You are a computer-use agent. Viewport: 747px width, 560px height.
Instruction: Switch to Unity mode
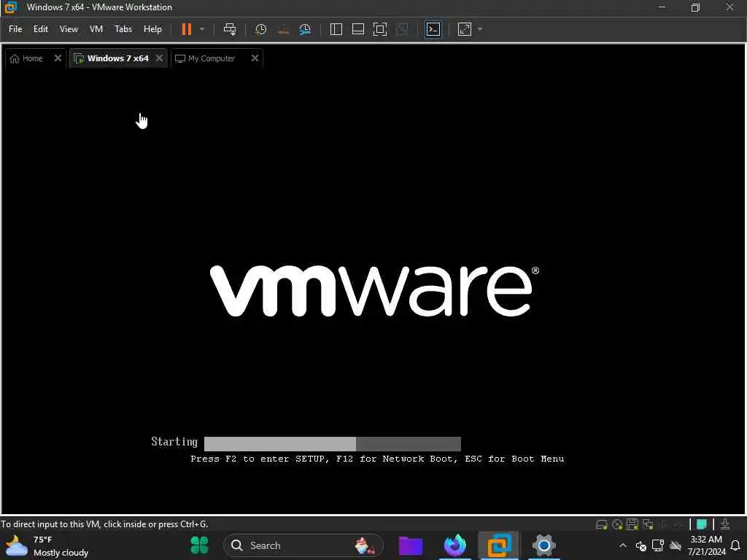tap(402, 29)
